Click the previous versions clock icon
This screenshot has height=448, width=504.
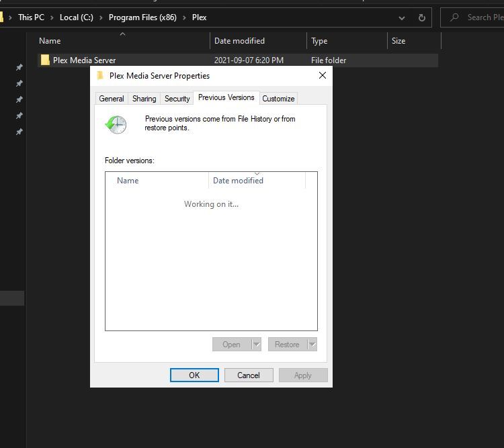click(x=116, y=124)
